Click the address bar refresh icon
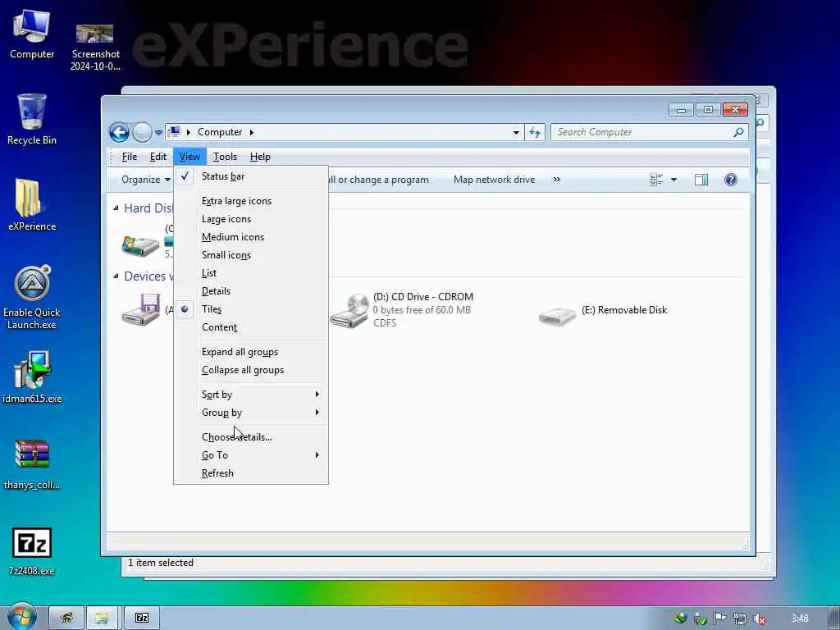 [x=535, y=132]
